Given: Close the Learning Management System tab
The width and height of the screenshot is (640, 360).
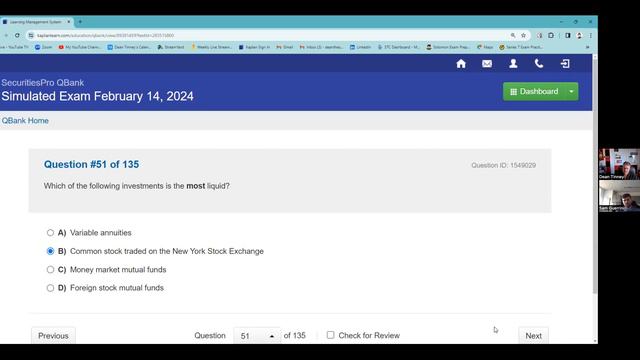Looking at the screenshot, I should [69, 22].
